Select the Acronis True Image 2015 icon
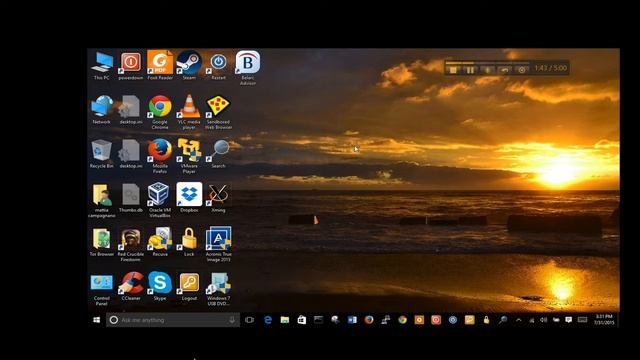The image size is (640, 360). (x=218, y=244)
